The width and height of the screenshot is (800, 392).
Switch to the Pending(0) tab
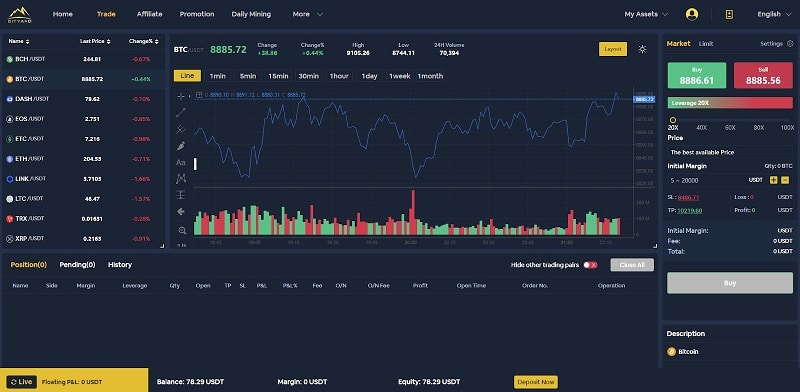[78, 264]
